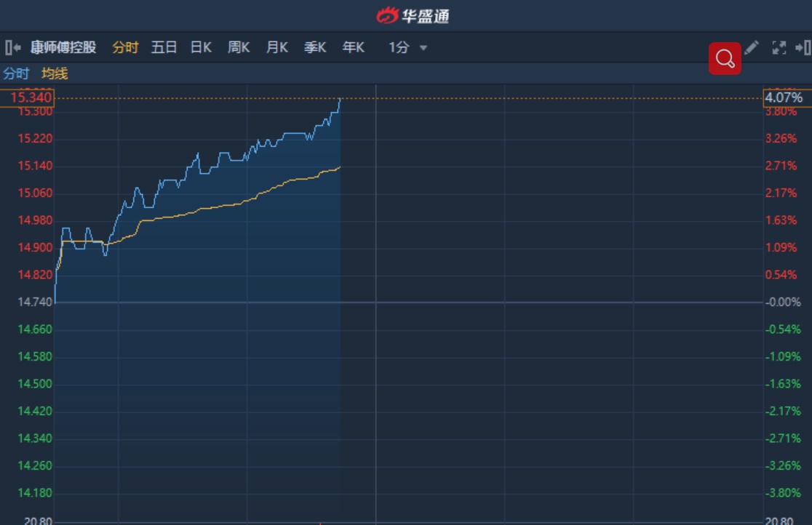Viewport: 812px width, 525px height.
Task: Show the 周K weekly chart
Action: [x=239, y=48]
